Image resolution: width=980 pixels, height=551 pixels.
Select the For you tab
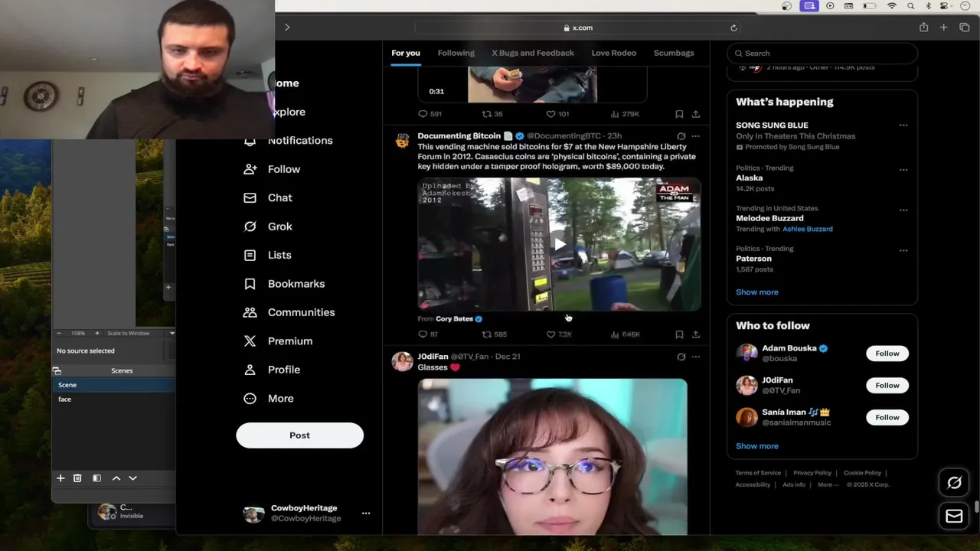pyautogui.click(x=406, y=53)
